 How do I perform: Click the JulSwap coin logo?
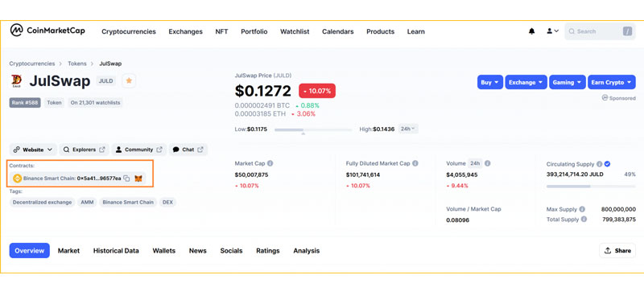[x=16, y=81]
